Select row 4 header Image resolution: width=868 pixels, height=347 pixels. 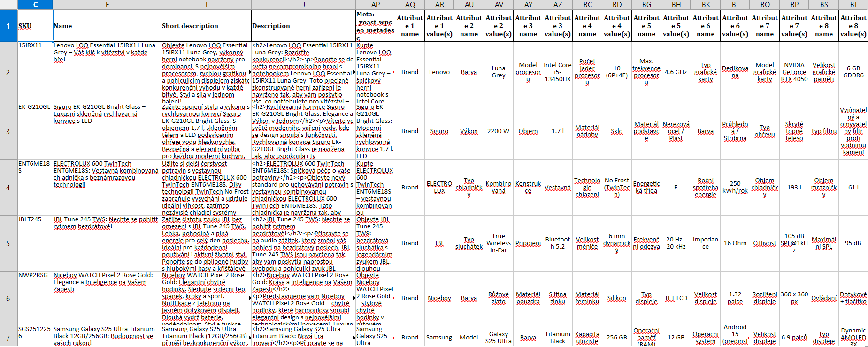pos(8,188)
